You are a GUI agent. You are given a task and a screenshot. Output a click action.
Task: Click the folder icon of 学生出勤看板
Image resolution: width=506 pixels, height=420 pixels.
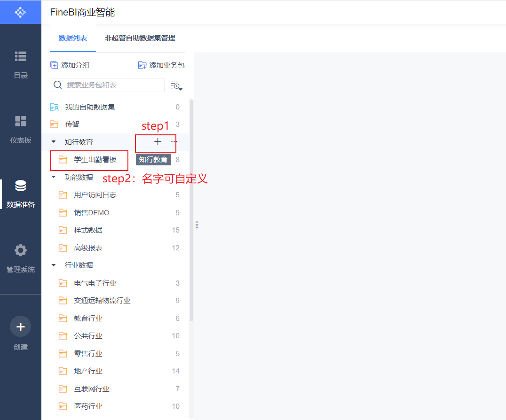63,160
